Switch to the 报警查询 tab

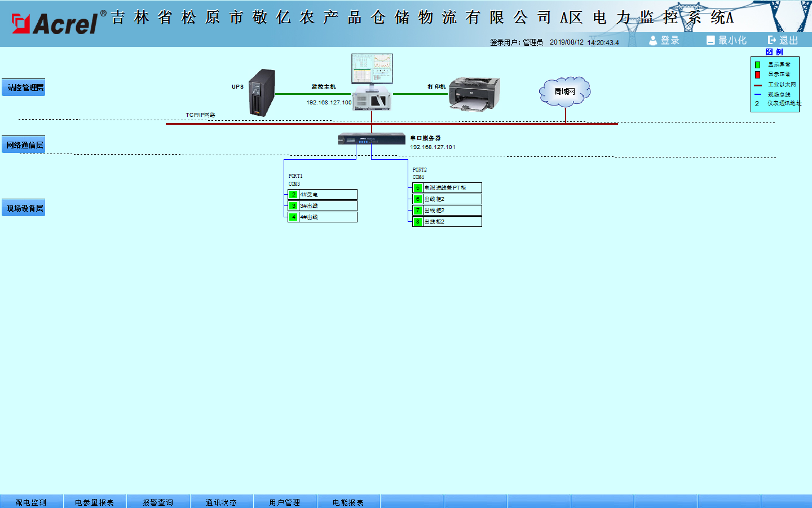(158, 502)
